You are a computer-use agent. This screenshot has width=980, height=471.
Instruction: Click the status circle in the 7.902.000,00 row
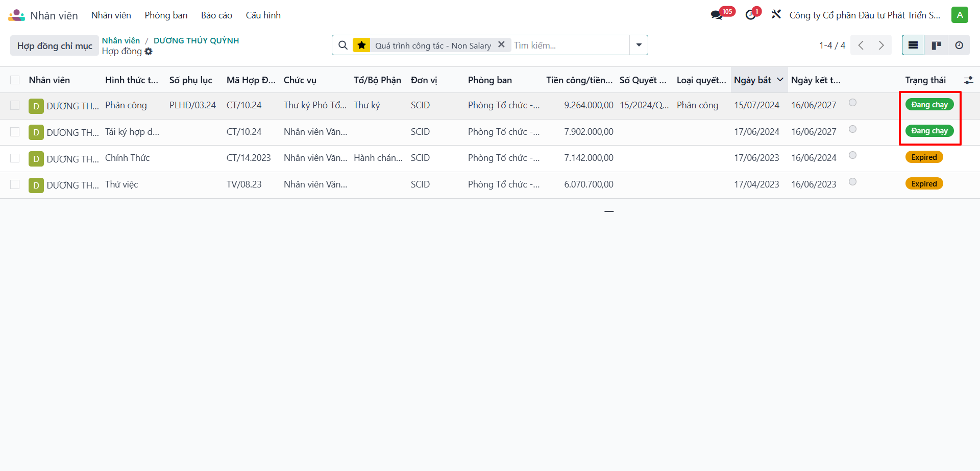point(852,129)
